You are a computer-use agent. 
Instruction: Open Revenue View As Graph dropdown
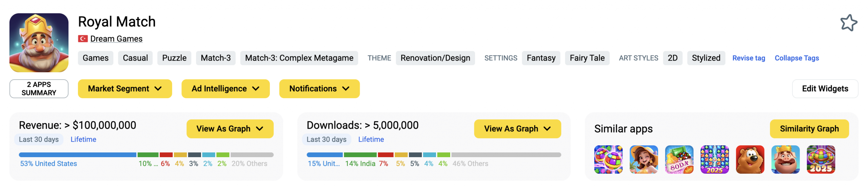tap(230, 129)
